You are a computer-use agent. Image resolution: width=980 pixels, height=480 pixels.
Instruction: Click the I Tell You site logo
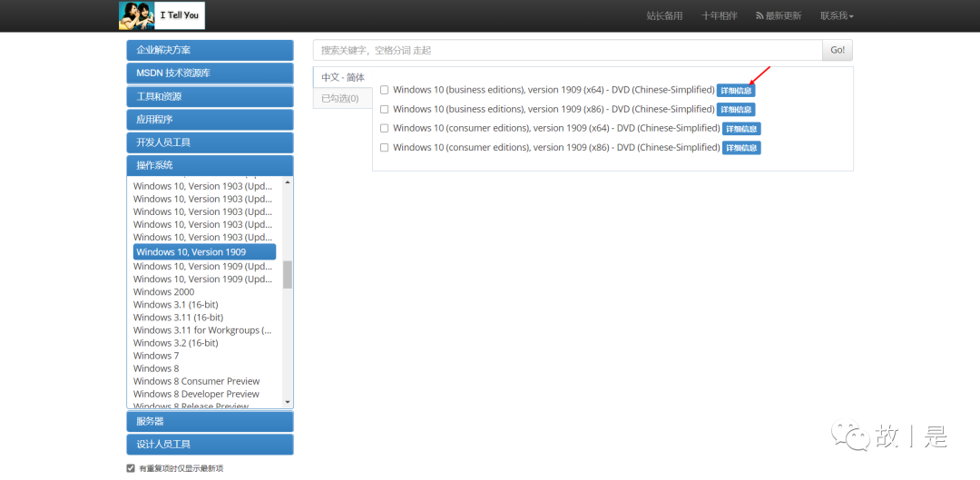point(162,15)
